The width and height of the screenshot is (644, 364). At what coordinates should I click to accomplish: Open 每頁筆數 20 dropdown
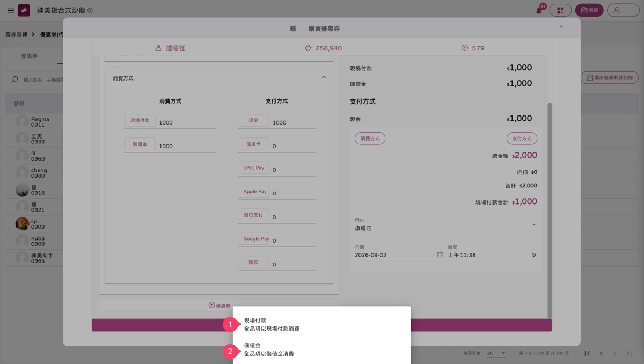coord(497,353)
